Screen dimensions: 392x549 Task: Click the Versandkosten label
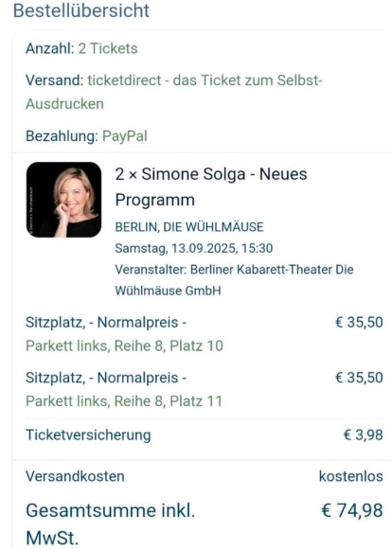tap(75, 476)
